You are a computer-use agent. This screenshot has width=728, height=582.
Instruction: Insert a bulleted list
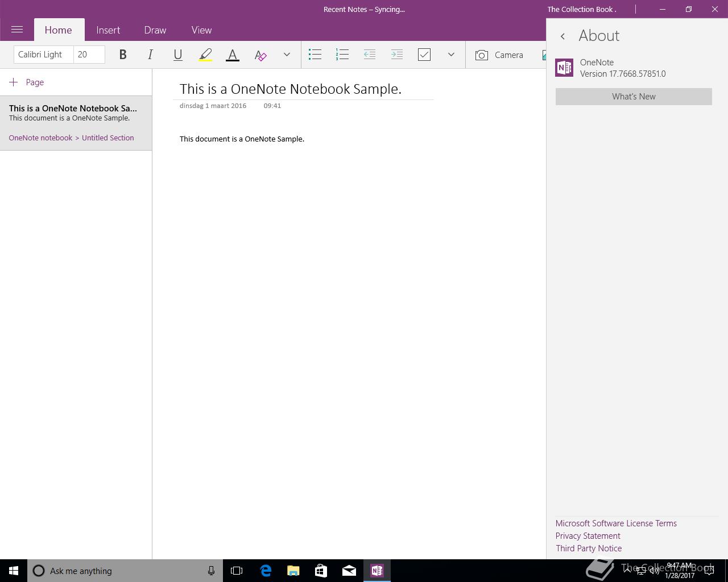click(x=315, y=55)
